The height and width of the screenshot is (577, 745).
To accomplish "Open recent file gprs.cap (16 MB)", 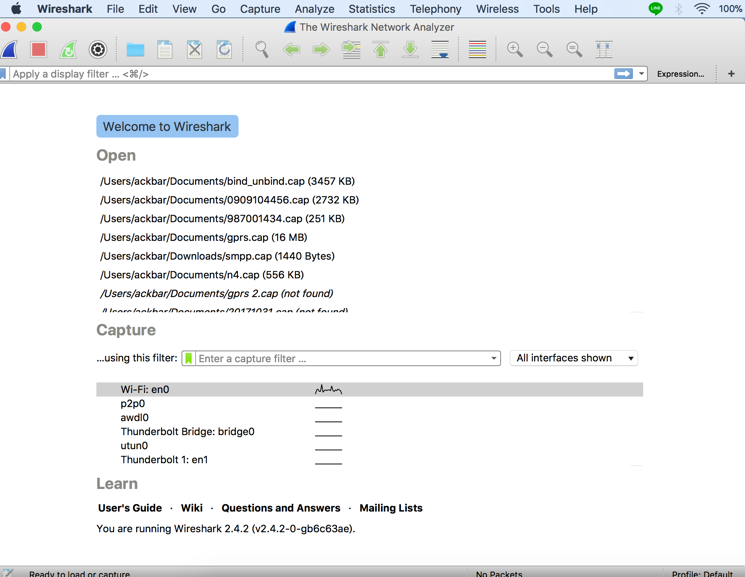I will [x=203, y=237].
